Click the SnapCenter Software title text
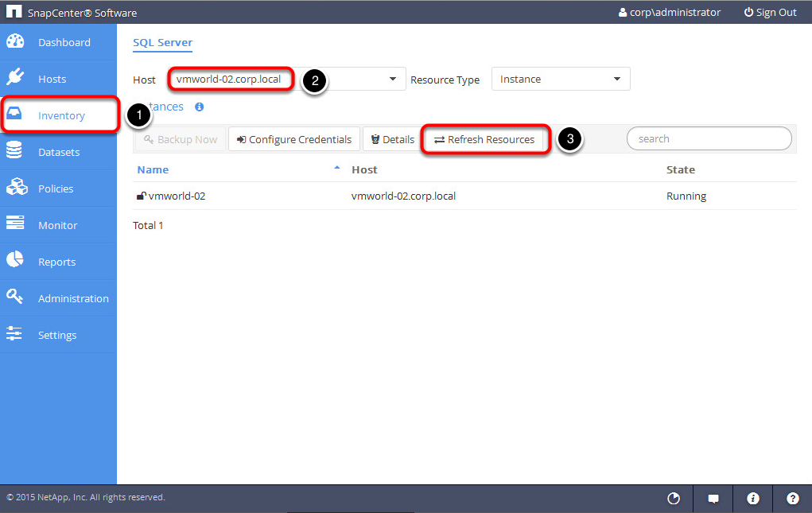Image resolution: width=812 pixels, height=513 pixels. click(83, 13)
